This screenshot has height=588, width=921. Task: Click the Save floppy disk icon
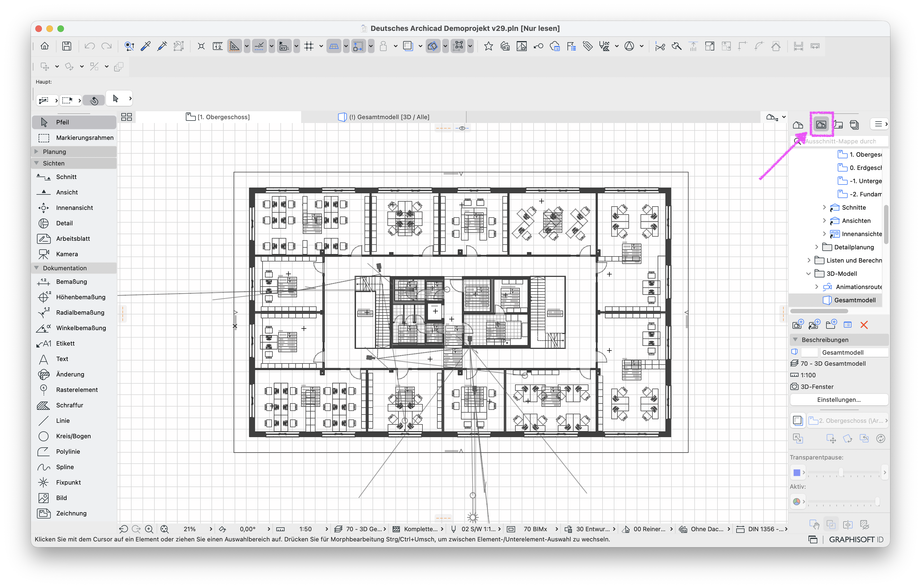[67, 46]
